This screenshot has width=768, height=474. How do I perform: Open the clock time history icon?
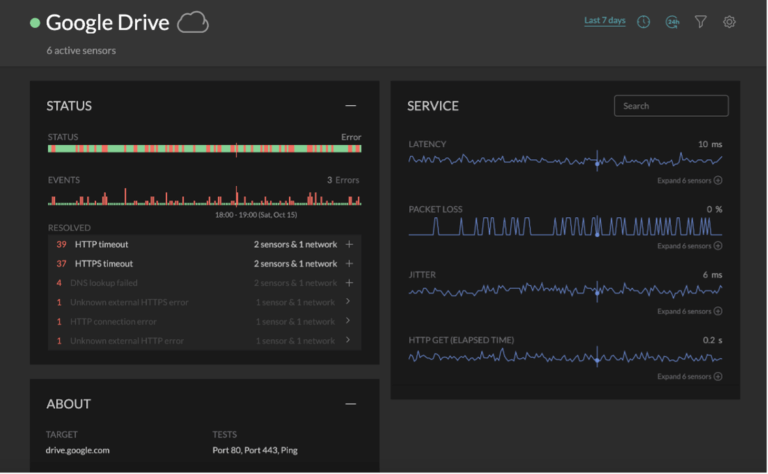coord(644,22)
